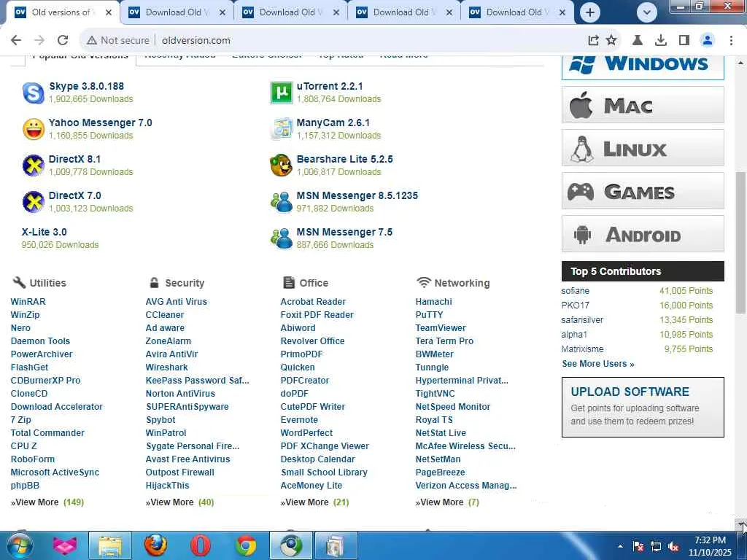Select the Linux platform button
Viewport: 747px width, 560px height.
pos(643,148)
